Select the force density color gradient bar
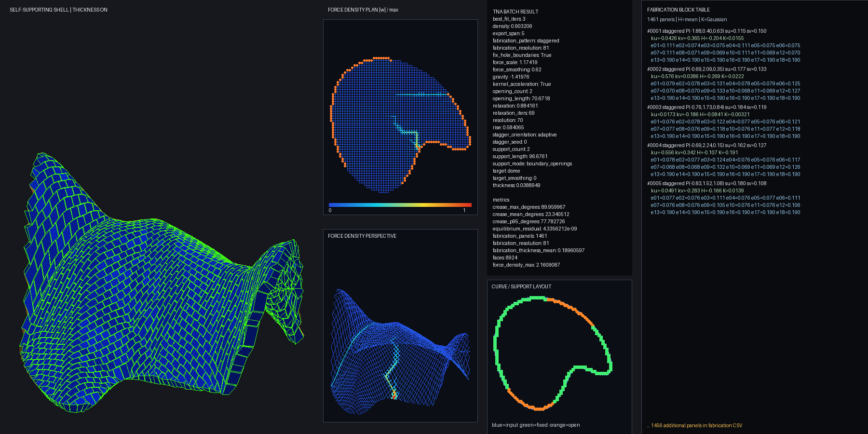The image size is (868, 434). 400,205
